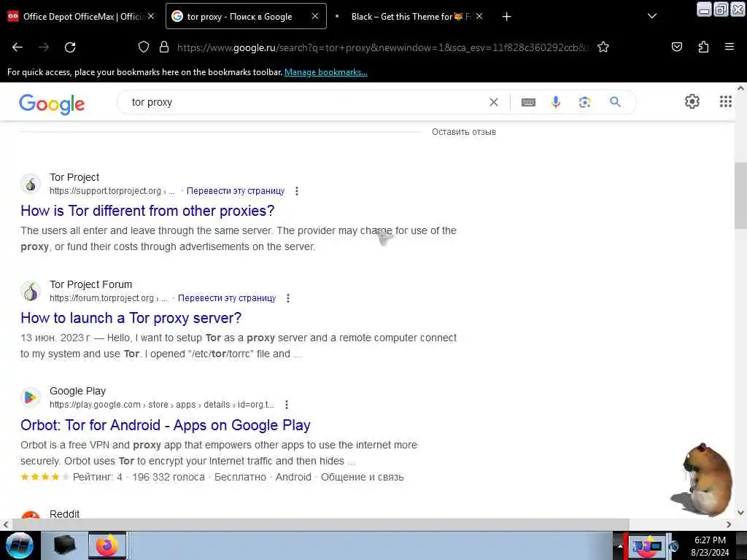Click the site security padlock icon
This screenshot has width=747, height=560.
click(x=164, y=47)
